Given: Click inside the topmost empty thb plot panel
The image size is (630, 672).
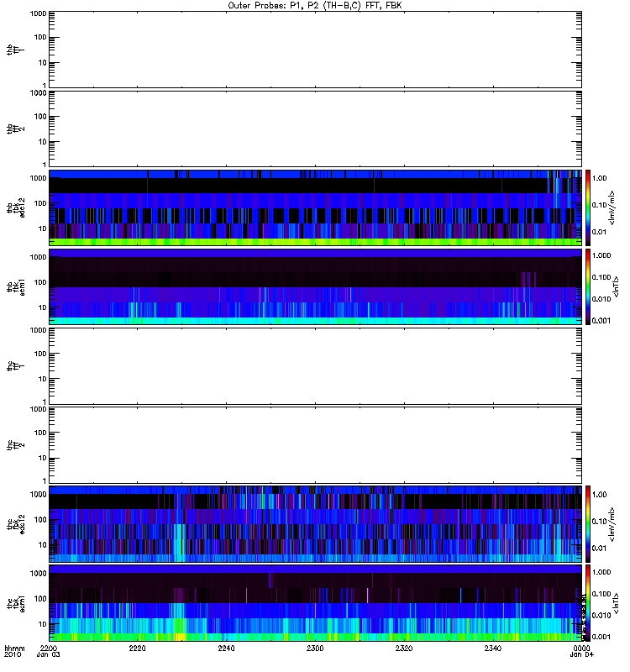Looking at the screenshot, I should coord(315,50).
